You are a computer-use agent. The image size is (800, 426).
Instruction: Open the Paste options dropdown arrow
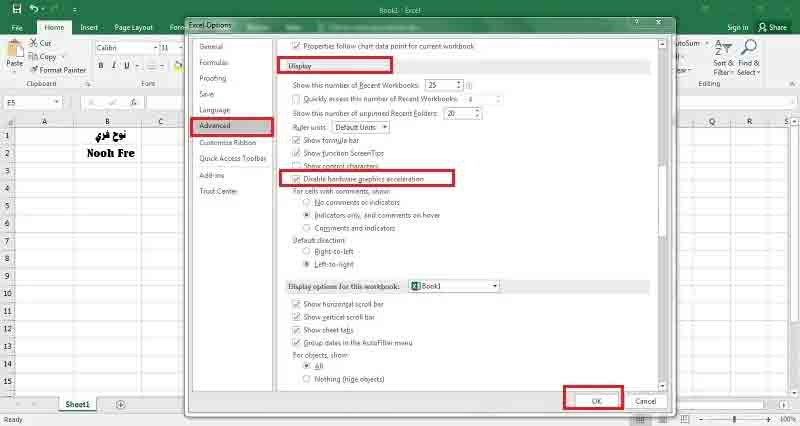14,71
